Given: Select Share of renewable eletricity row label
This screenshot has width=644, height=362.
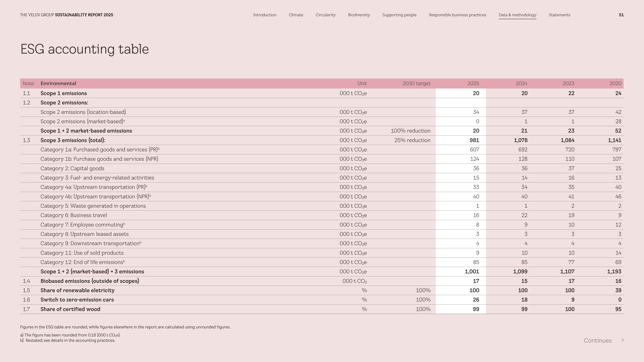Looking at the screenshot, I should [77, 291].
